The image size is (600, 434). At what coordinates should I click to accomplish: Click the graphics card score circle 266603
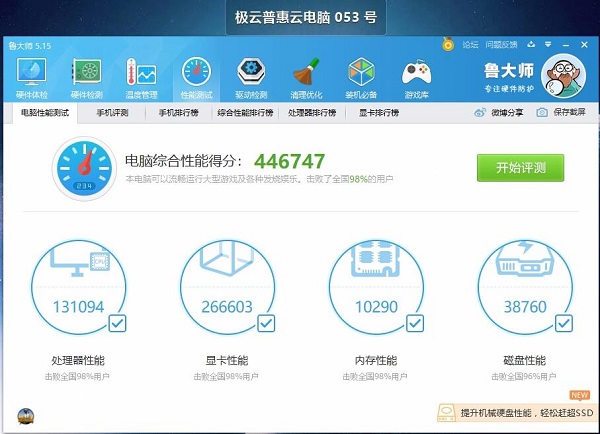tap(227, 287)
